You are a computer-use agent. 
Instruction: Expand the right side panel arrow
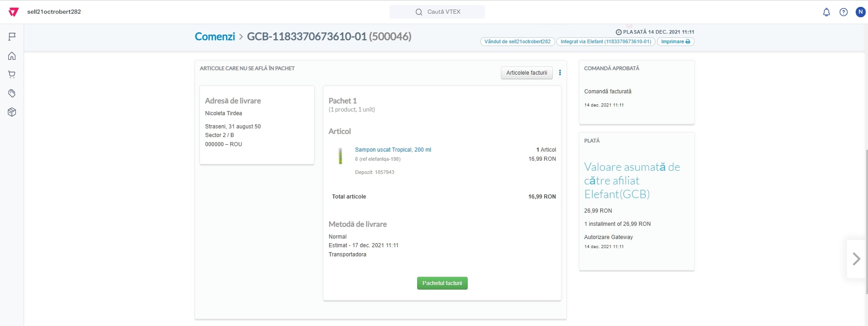coord(856,259)
